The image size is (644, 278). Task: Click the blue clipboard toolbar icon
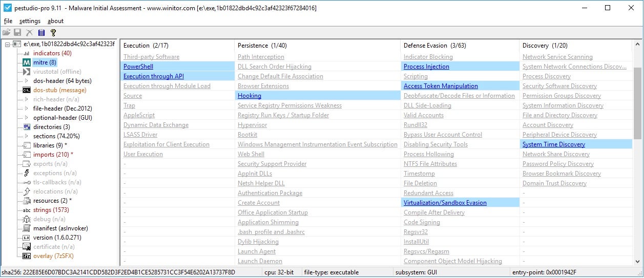point(41,33)
